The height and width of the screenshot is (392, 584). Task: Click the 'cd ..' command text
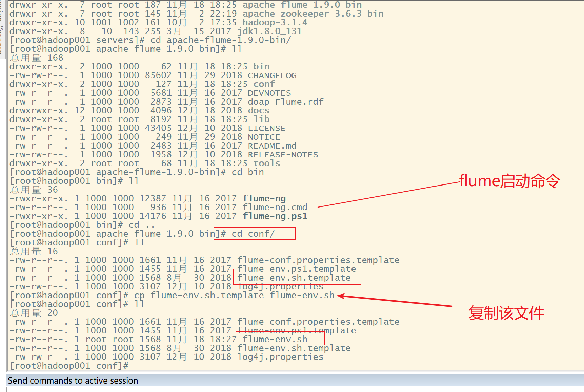(141, 225)
